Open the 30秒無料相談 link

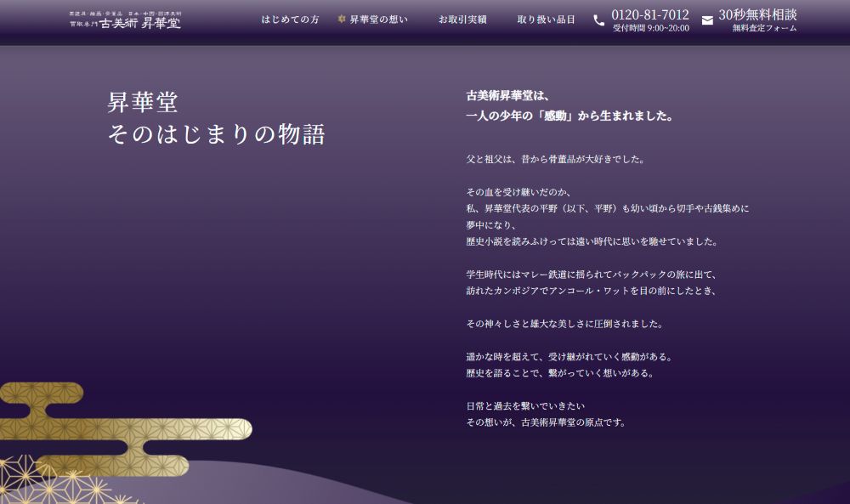[757, 14]
